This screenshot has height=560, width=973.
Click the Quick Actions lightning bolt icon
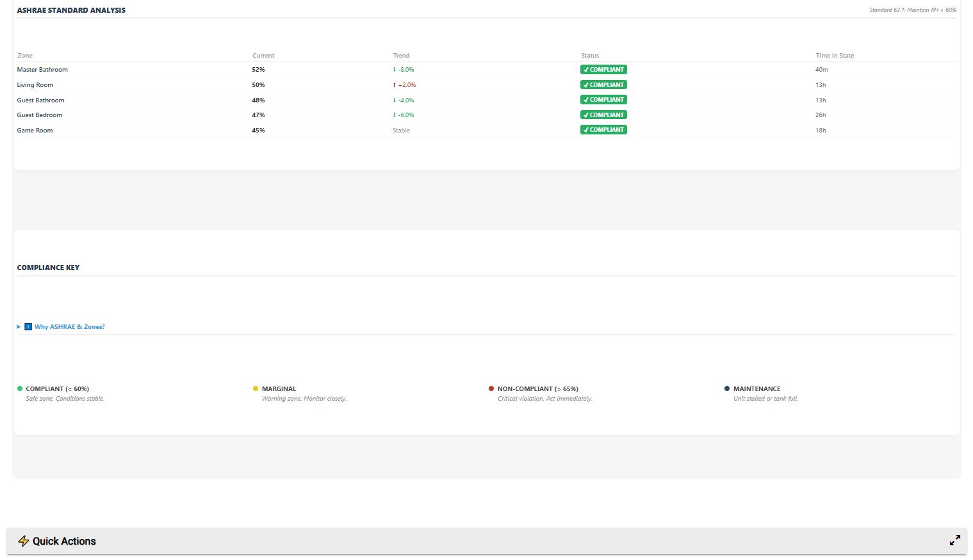point(24,541)
